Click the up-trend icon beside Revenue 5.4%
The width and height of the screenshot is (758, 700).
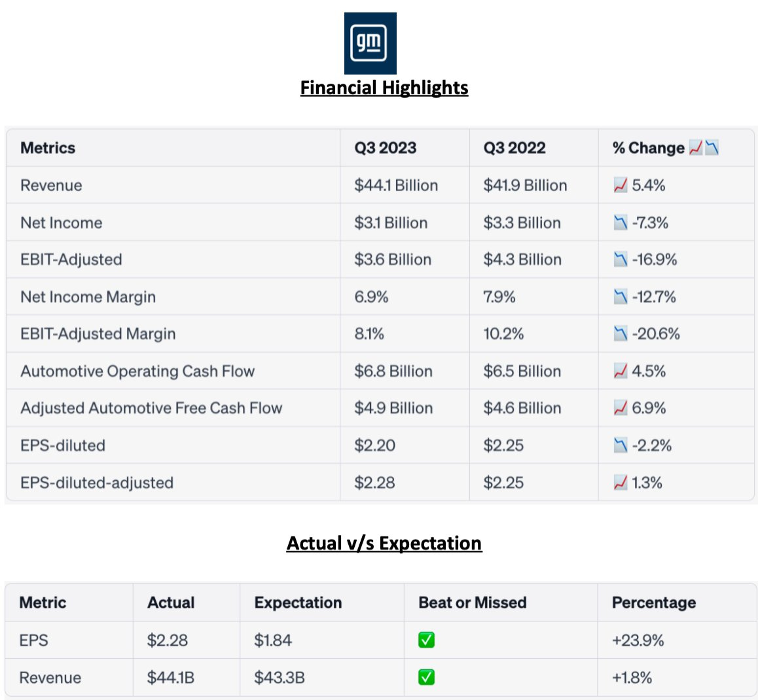620,186
